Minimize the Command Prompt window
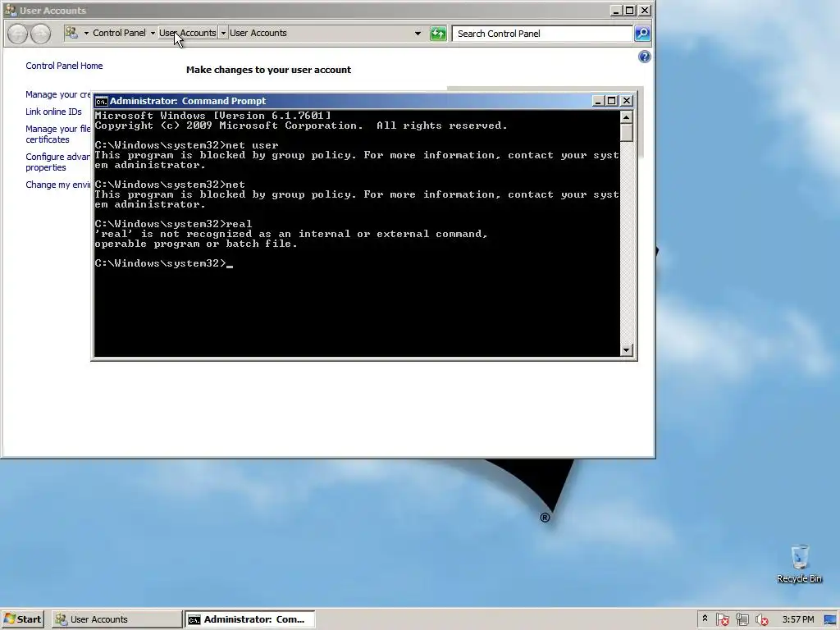 [x=598, y=101]
